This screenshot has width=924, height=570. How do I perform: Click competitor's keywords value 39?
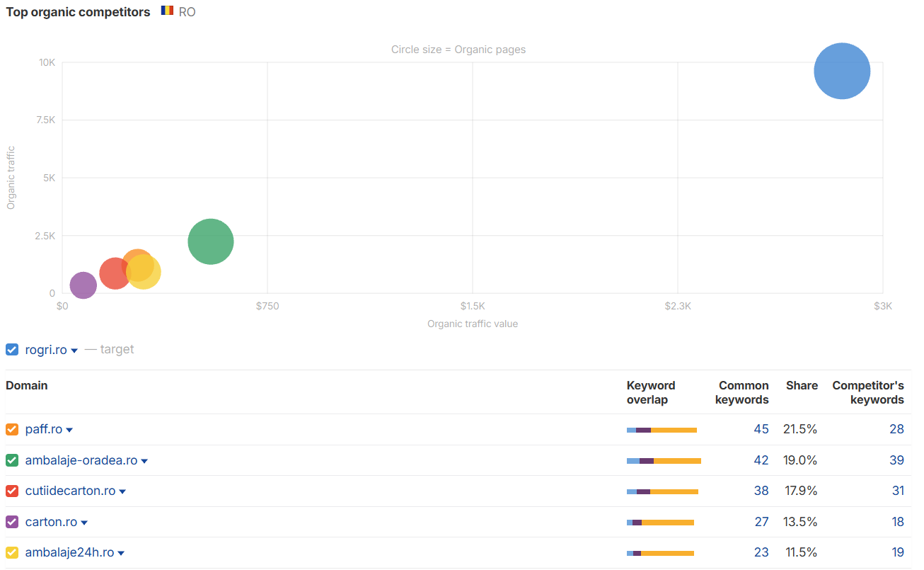point(896,460)
